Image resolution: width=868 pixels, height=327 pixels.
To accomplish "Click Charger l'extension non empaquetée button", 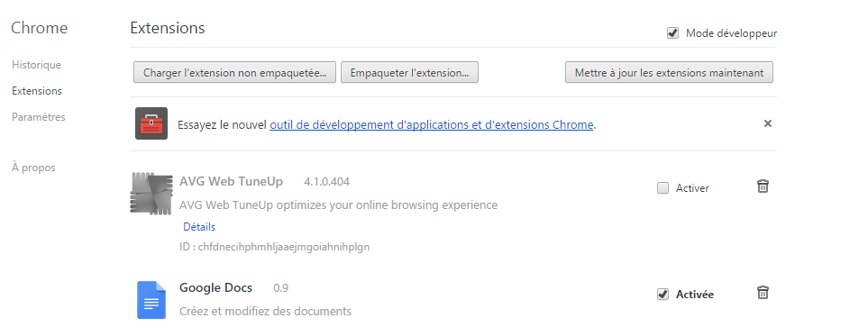I will pyautogui.click(x=234, y=72).
